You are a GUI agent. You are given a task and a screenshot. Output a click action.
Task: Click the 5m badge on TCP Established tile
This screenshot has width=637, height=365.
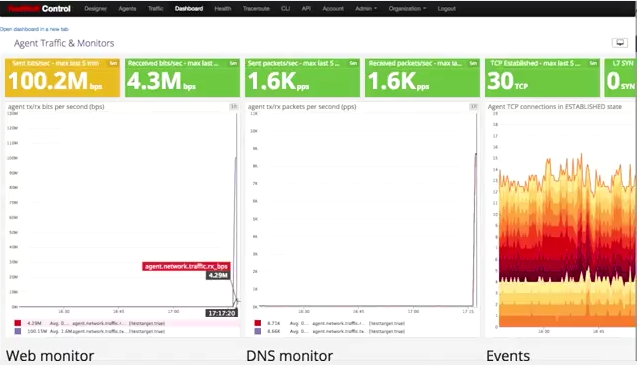tap(593, 63)
